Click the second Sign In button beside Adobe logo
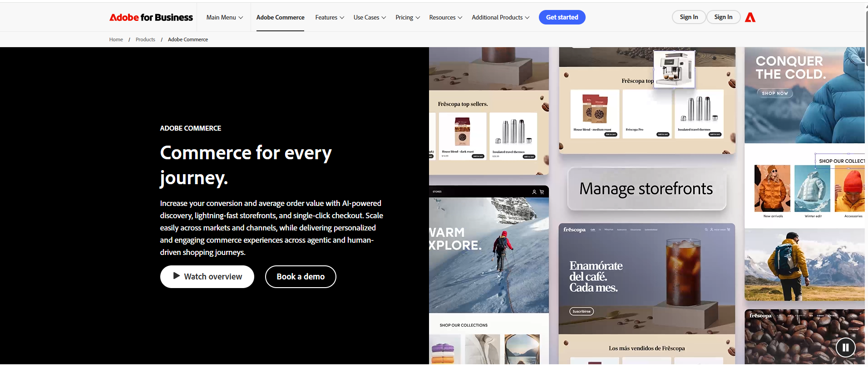 tap(723, 17)
